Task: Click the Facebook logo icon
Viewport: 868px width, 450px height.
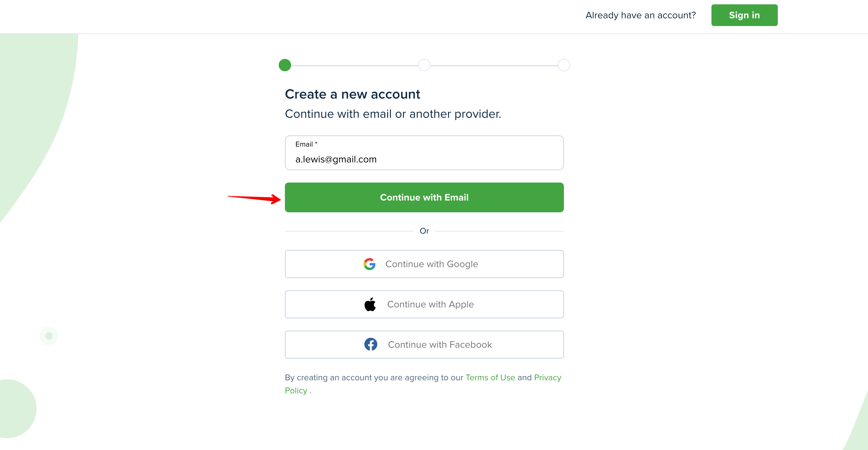Action: [x=371, y=344]
